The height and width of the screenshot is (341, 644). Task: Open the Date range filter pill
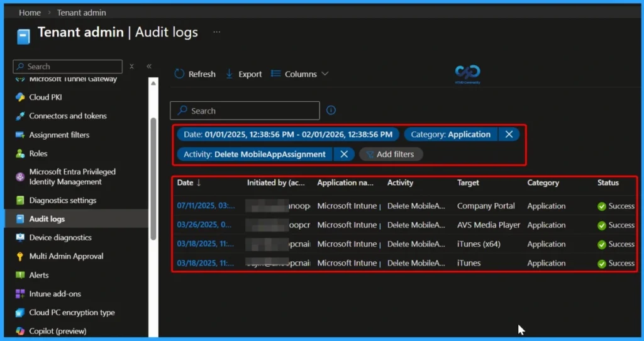pyautogui.click(x=288, y=135)
